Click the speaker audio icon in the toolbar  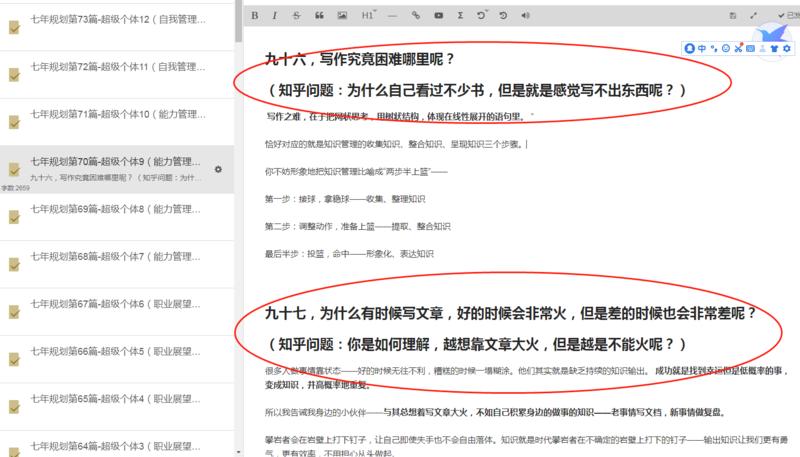click(x=526, y=15)
